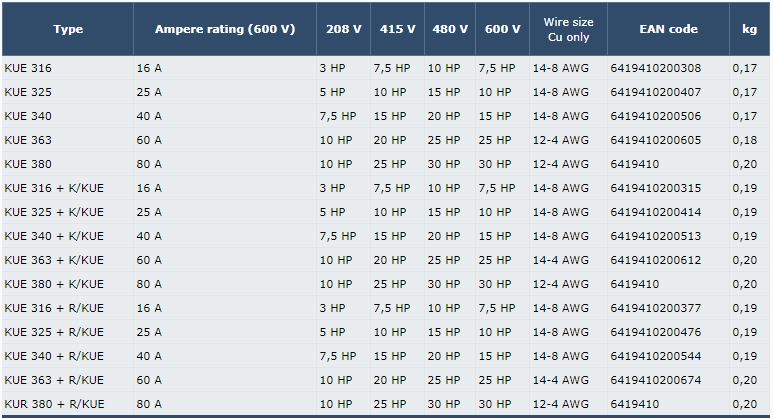773x418 pixels.
Task: Click 14-8 AWG in KUE 316 + R/KUE row
Action: pyautogui.click(x=561, y=308)
